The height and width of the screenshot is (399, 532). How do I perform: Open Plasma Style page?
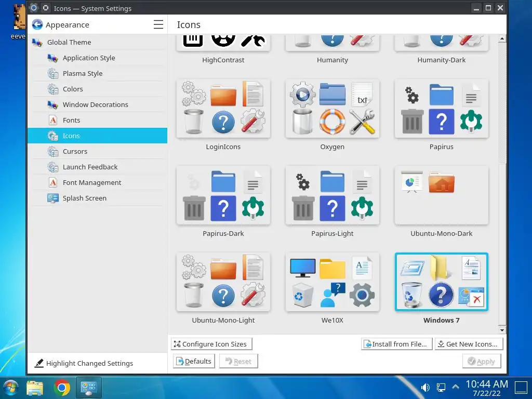click(97, 73)
